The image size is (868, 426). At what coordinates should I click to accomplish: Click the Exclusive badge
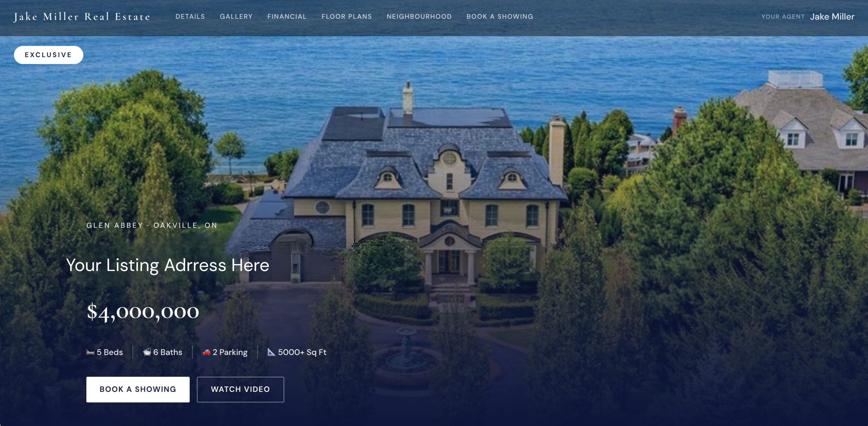pos(49,55)
